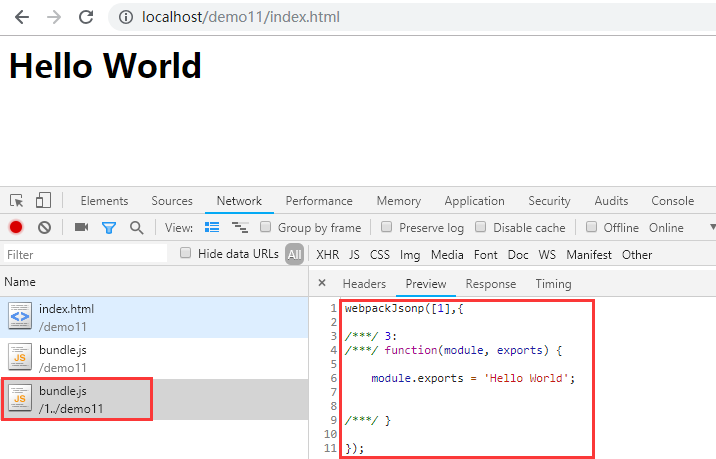Open the Application panel tab
This screenshot has height=459, width=716.
474,201
